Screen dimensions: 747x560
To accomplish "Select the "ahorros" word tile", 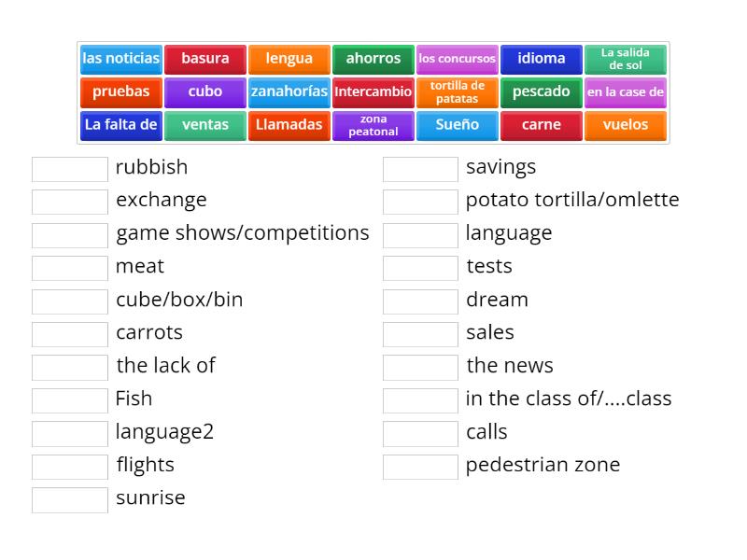I will point(373,59).
